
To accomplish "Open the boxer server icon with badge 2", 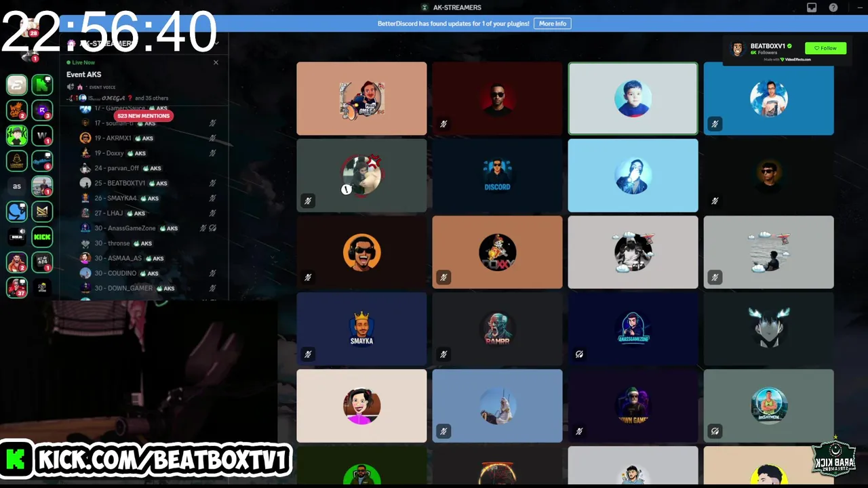I will (x=17, y=262).
